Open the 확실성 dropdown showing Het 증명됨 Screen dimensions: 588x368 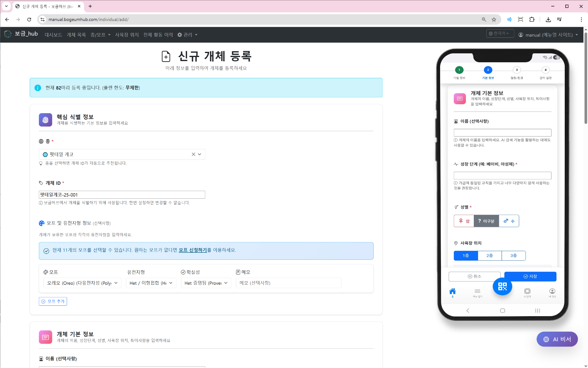click(206, 283)
